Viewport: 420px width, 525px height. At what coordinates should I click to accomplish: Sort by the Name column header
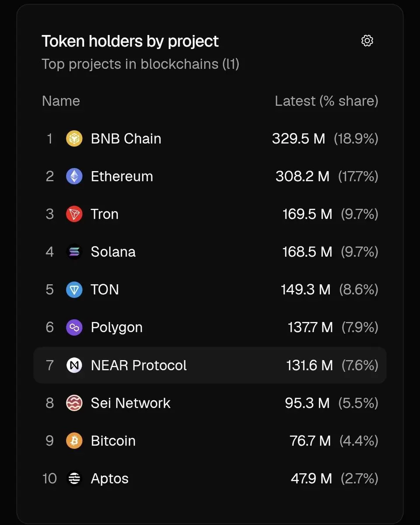[61, 101]
